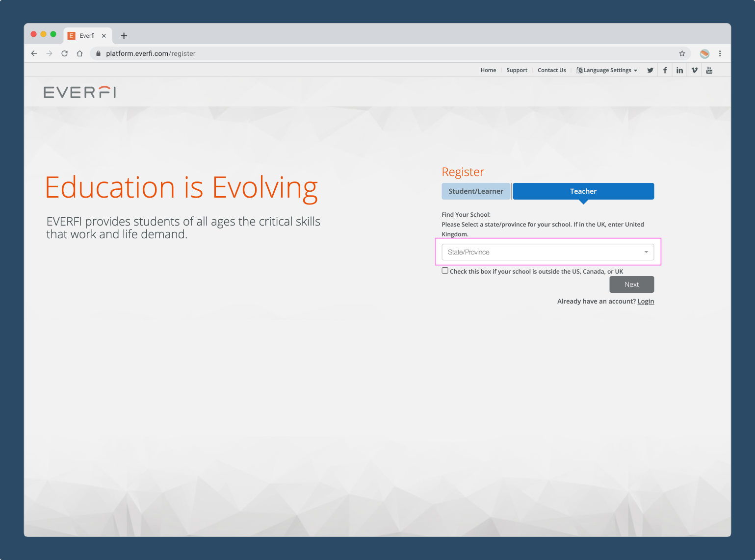Viewport: 755px width, 560px height.
Task: Follow the Login link
Action: [646, 301]
